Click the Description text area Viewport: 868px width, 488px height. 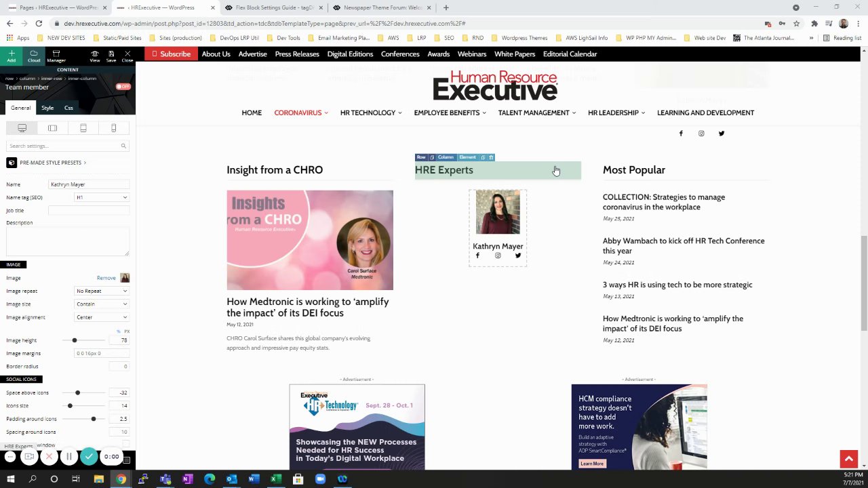(x=68, y=241)
